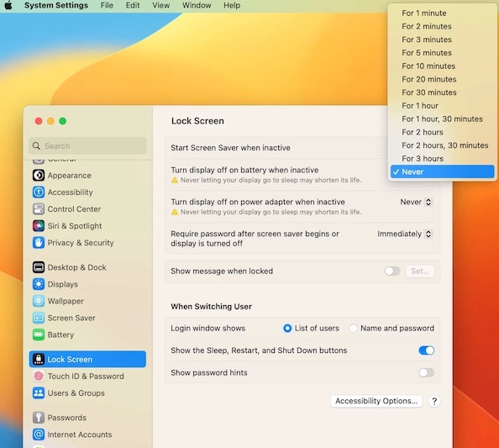The image size is (499, 448).
Task: Open Lock Screen sidebar item
Action: tap(87, 359)
